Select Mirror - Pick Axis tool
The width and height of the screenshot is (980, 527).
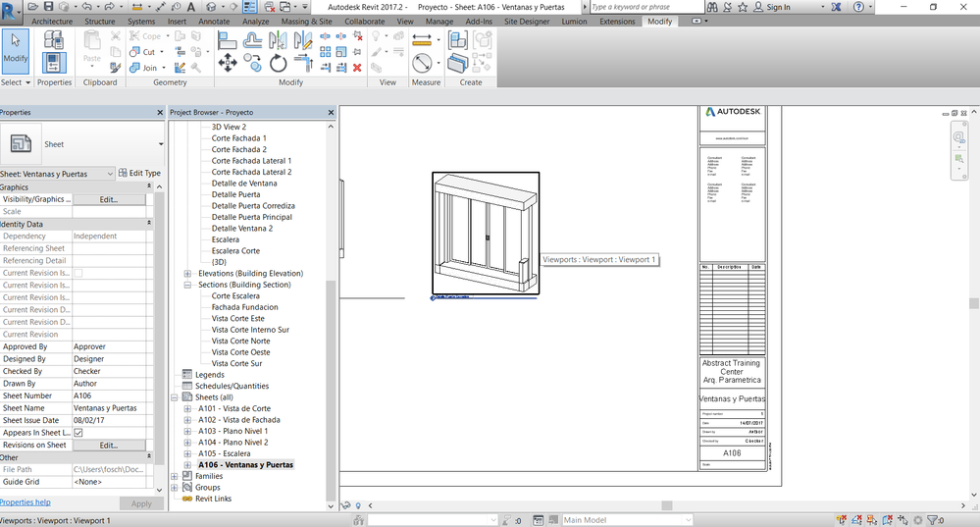pyautogui.click(x=278, y=40)
